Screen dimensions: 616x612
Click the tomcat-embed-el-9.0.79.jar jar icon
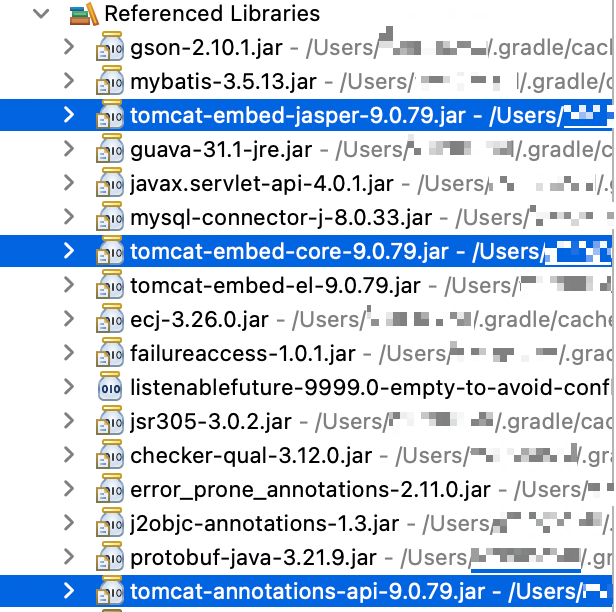click(110, 284)
